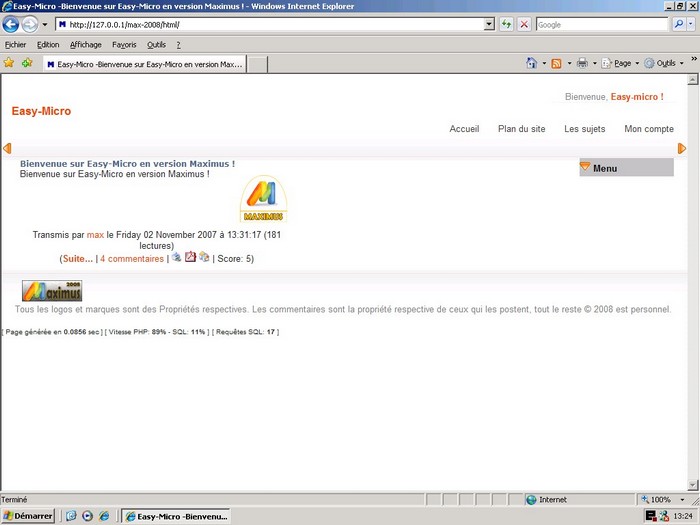
Task: Click the black system tray icon
Action: pos(651,516)
